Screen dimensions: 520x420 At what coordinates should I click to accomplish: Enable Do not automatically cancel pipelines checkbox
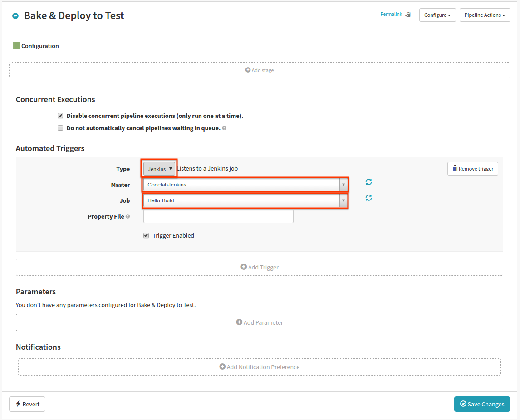point(60,128)
